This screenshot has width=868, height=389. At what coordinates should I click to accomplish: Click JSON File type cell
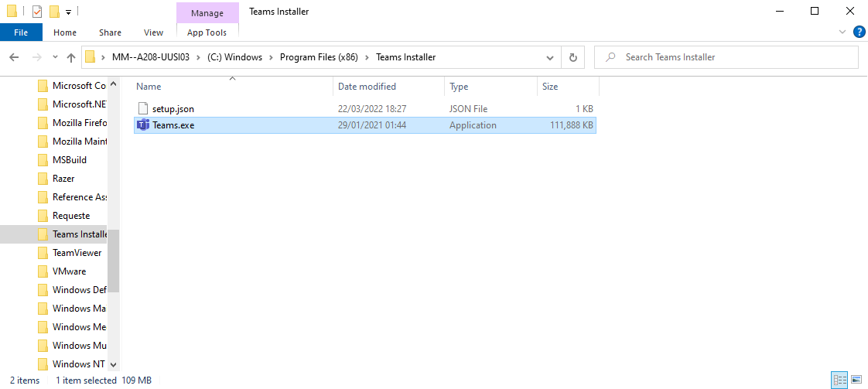click(x=468, y=109)
